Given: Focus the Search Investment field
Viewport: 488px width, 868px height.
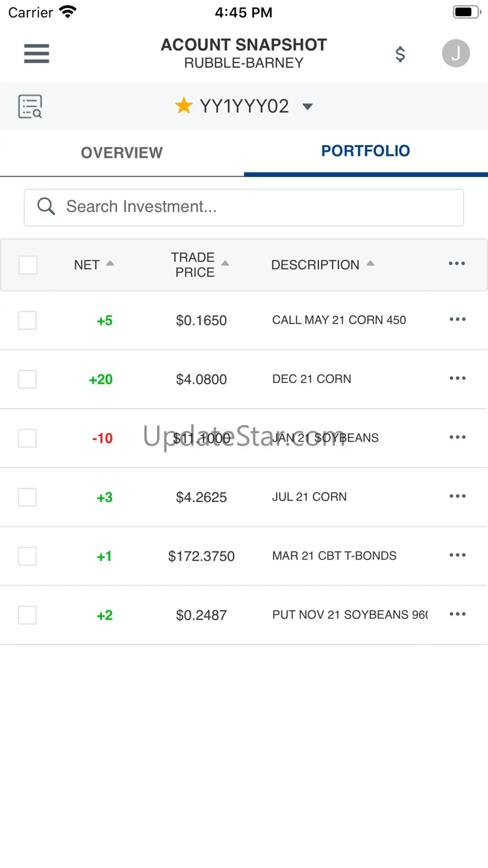Looking at the screenshot, I should tap(244, 207).
